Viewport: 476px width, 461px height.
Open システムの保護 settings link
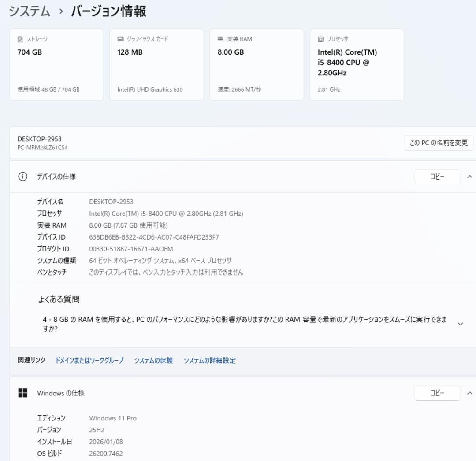[x=153, y=360]
